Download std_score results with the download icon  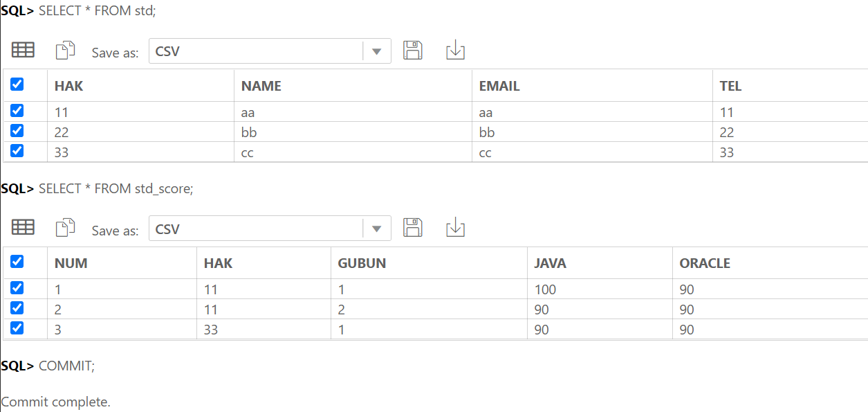click(x=455, y=227)
